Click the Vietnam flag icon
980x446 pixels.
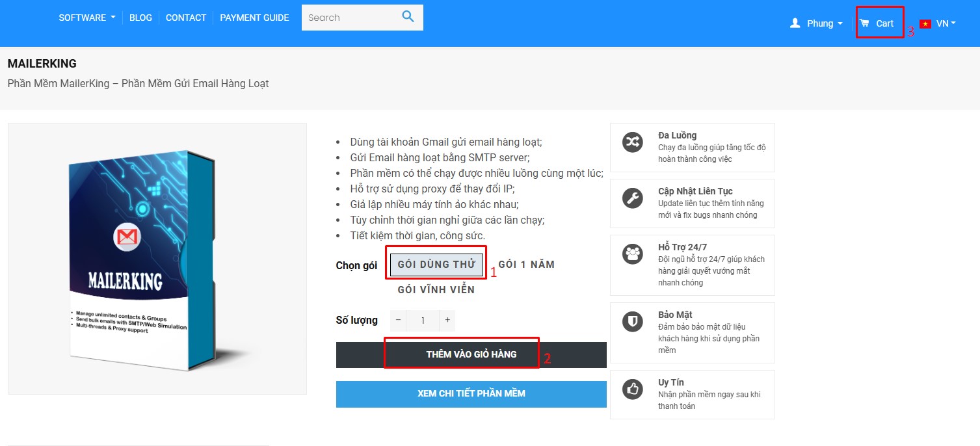click(925, 24)
